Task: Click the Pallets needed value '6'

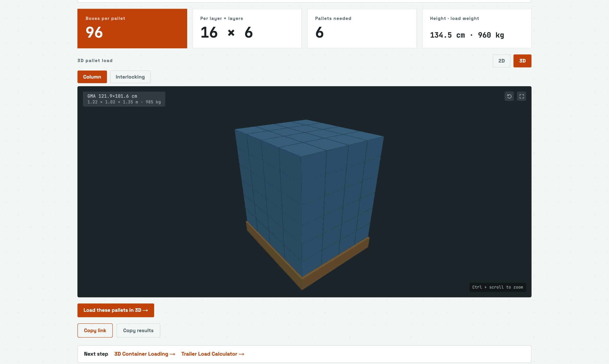Action: pyautogui.click(x=319, y=32)
